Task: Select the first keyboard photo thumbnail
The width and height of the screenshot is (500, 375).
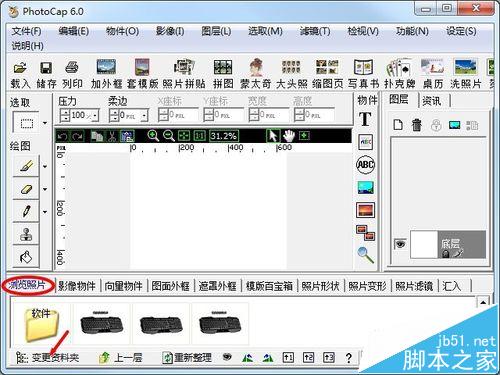Action: tap(102, 324)
